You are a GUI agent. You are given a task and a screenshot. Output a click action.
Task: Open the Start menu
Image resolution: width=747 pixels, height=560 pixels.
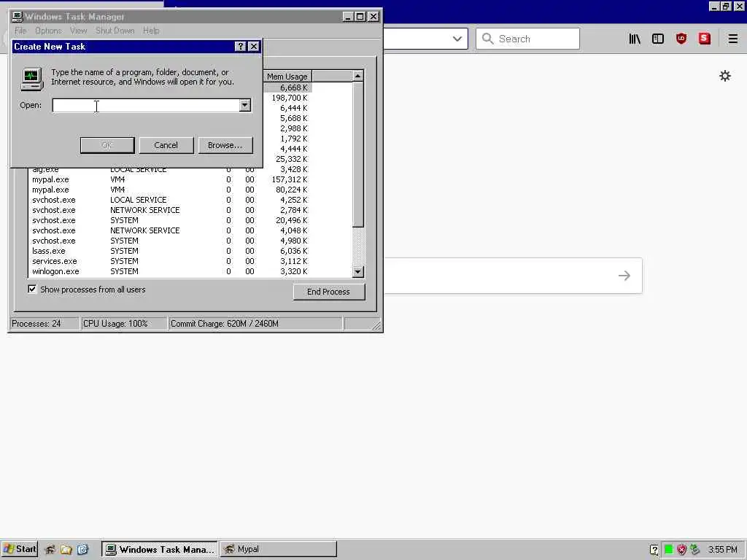[x=20, y=549]
